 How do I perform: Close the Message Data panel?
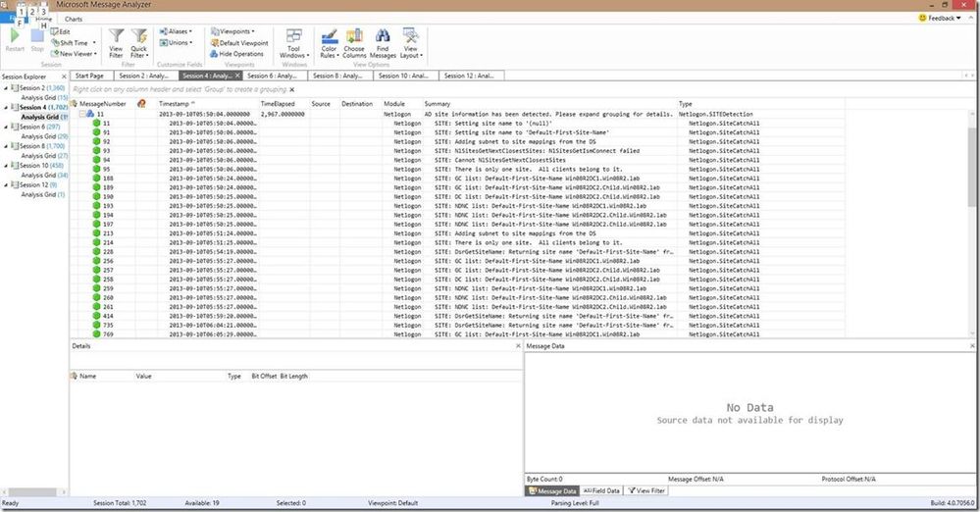click(972, 345)
